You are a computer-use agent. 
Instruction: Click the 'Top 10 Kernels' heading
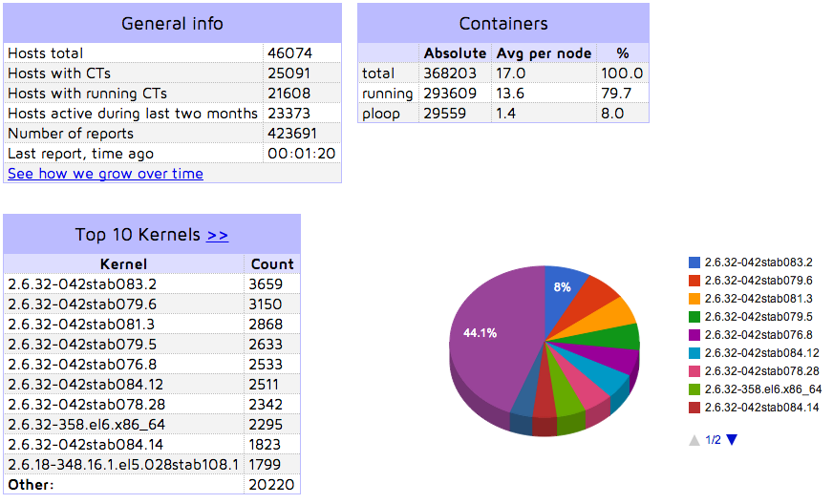(x=138, y=235)
